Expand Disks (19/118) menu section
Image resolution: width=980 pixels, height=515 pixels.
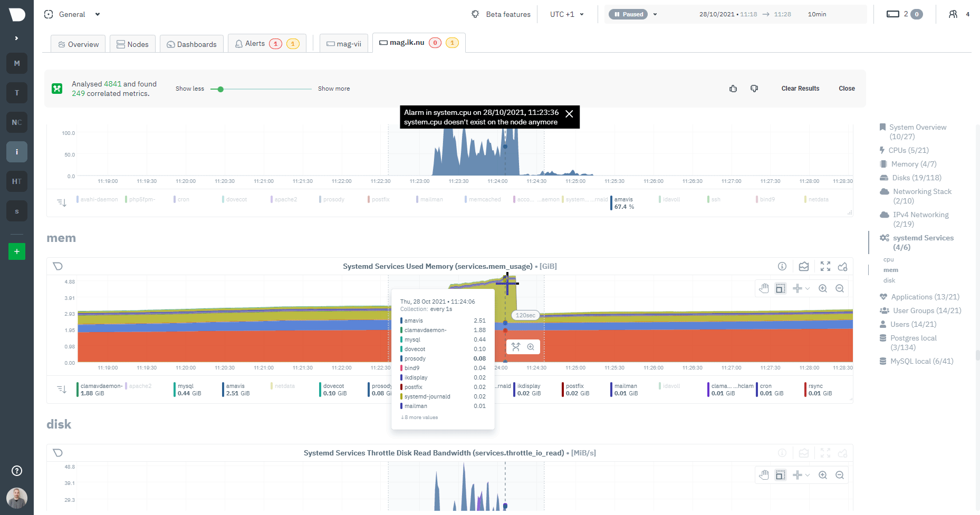[x=910, y=178]
